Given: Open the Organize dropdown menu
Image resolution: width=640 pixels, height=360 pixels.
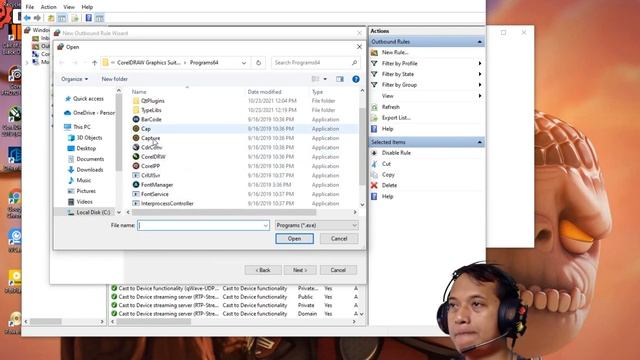Looking at the screenshot, I should [x=74, y=79].
